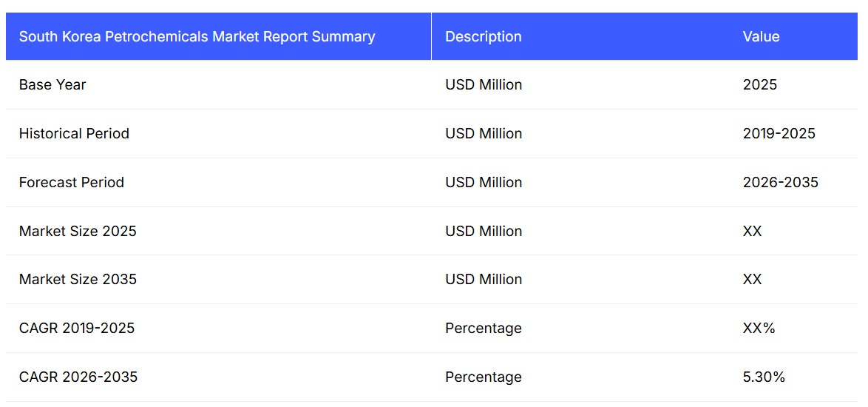Screen dimensions: 868x407
Task: Select the 'Base Year' row label
Action: [x=52, y=85]
